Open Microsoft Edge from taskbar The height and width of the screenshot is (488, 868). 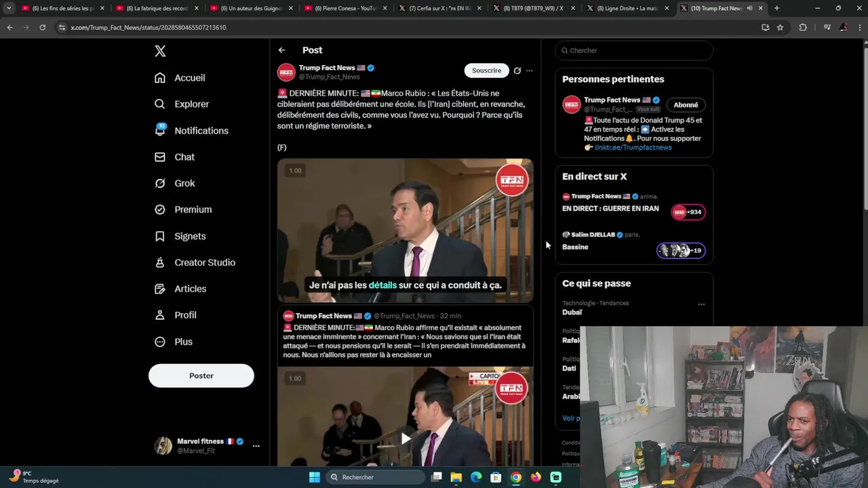[476, 477]
